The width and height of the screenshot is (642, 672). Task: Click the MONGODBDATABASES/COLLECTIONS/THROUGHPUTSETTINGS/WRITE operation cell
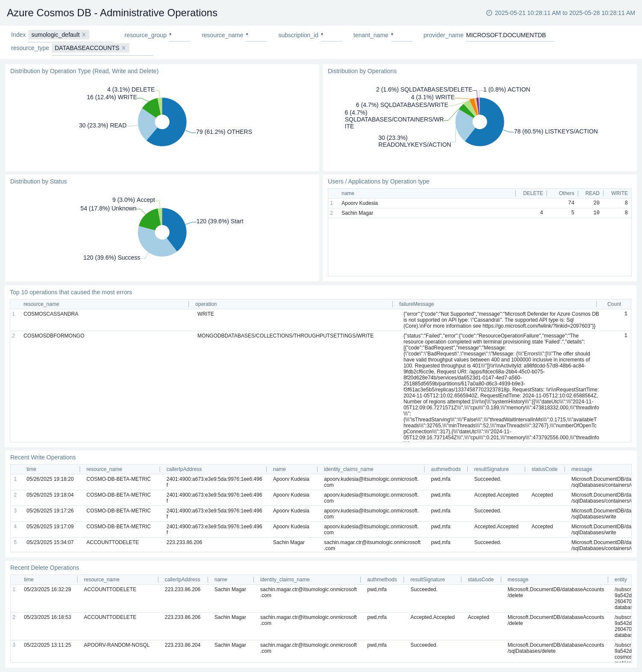pos(285,336)
